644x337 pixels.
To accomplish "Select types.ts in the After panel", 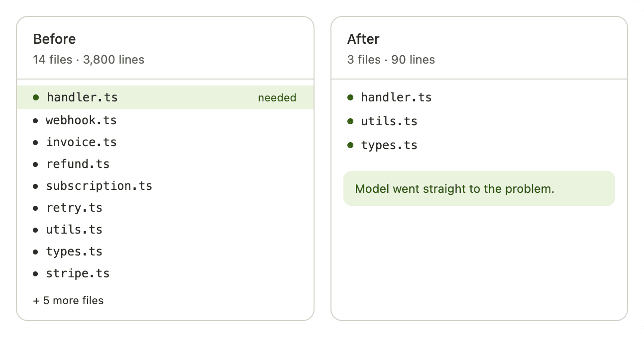I will click(389, 145).
